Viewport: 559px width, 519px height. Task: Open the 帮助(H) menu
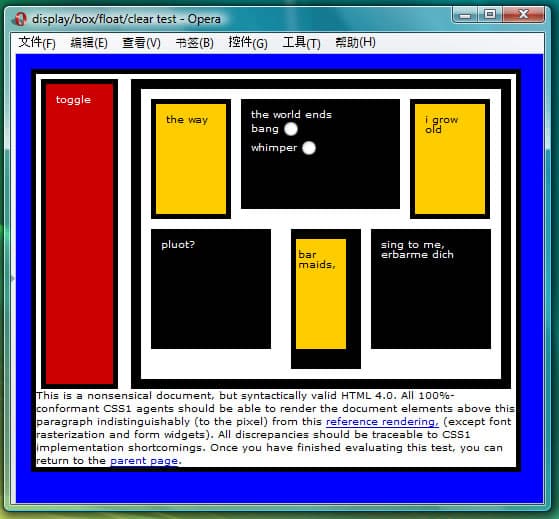[x=355, y=42]
